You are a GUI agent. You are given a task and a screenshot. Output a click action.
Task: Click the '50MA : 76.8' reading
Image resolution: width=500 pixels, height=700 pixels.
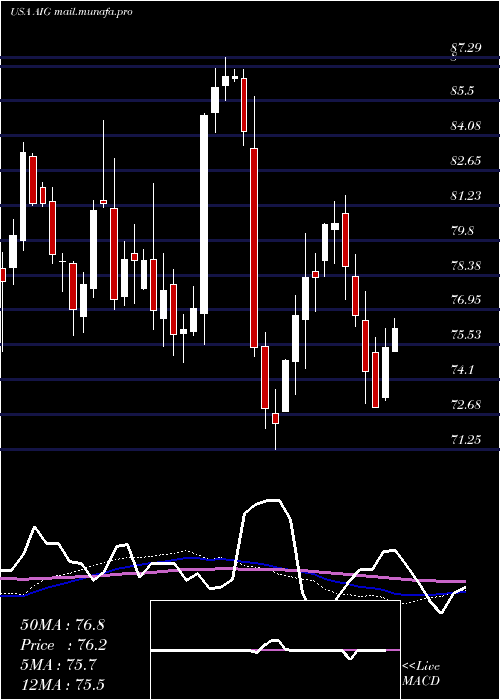62,625
